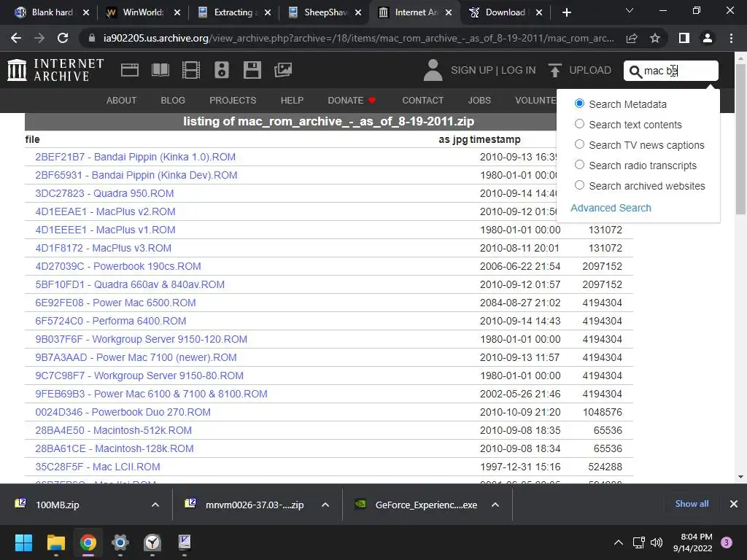Select Search Metadata radio option
747x560 pixels.
click(579, 104)
